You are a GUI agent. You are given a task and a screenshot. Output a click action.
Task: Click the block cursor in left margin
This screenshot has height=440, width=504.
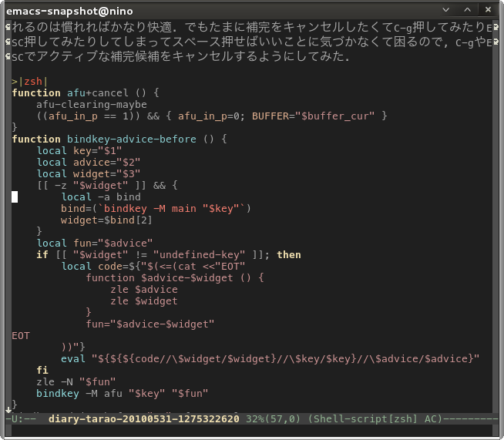(15, 197)
